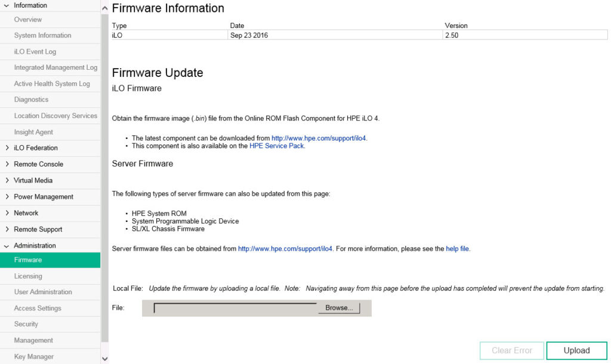Expand the Remote Support section
Screen dimensions: 611x364
(x=7, y=229)
